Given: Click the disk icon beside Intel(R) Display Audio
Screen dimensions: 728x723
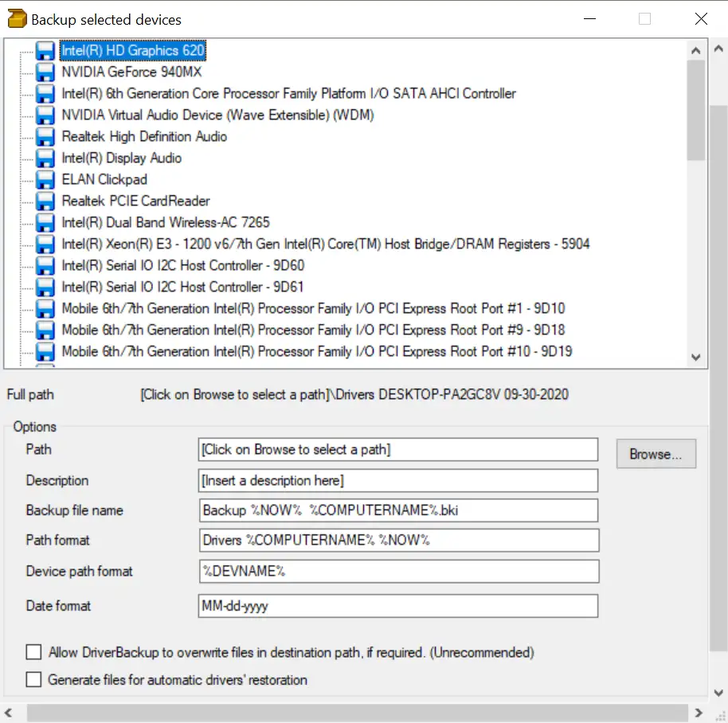Looking at the screenshot, I should pos(45,158).
